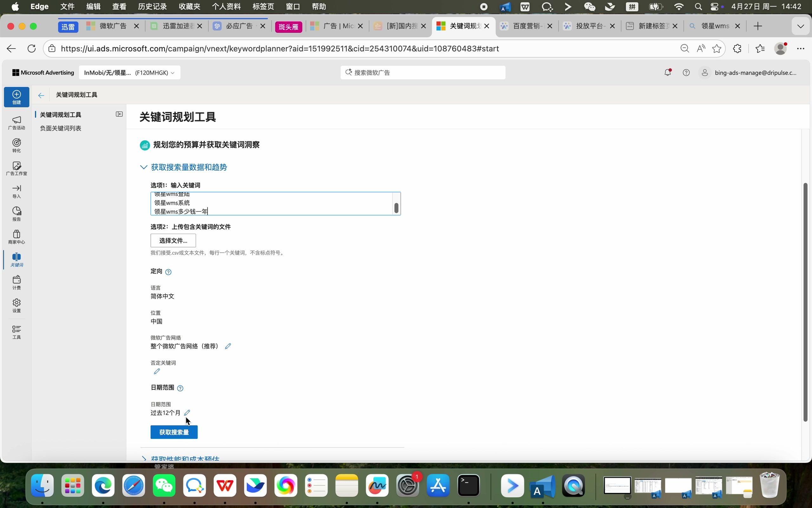Select 关键词规划工具 in left panel
This screenshot has width=812, height=508.
coord(61,115)
